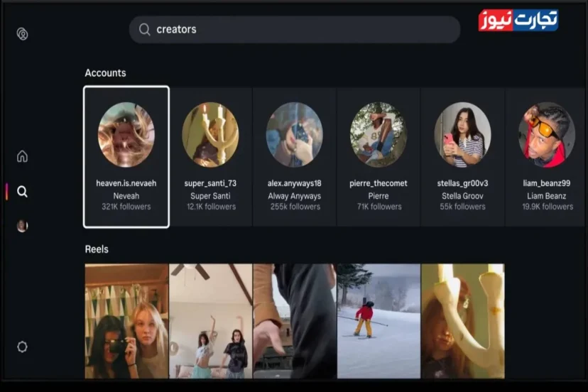The image size is (588, 392).
Task: Open the reel of two girls dancing
Action: pos(210,321)
